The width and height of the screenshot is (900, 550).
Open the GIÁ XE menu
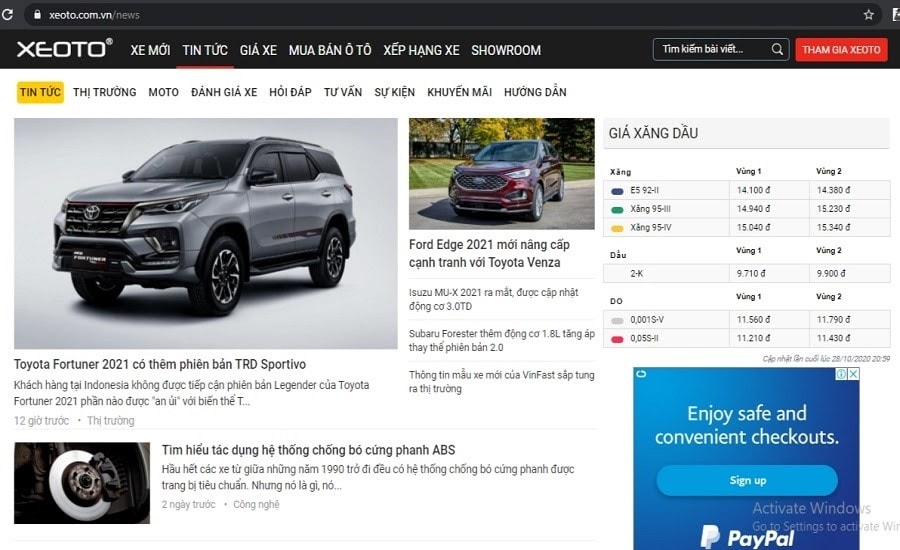[258, 51]
